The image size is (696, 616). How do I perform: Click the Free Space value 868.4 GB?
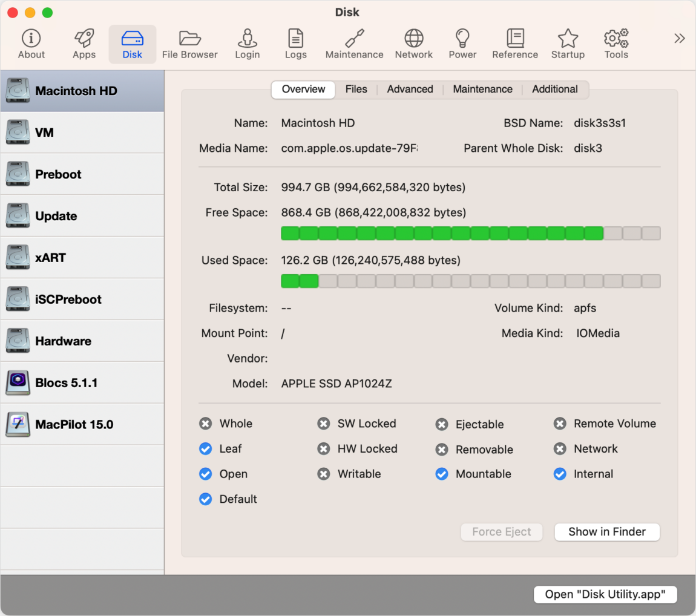coord(373,212)
